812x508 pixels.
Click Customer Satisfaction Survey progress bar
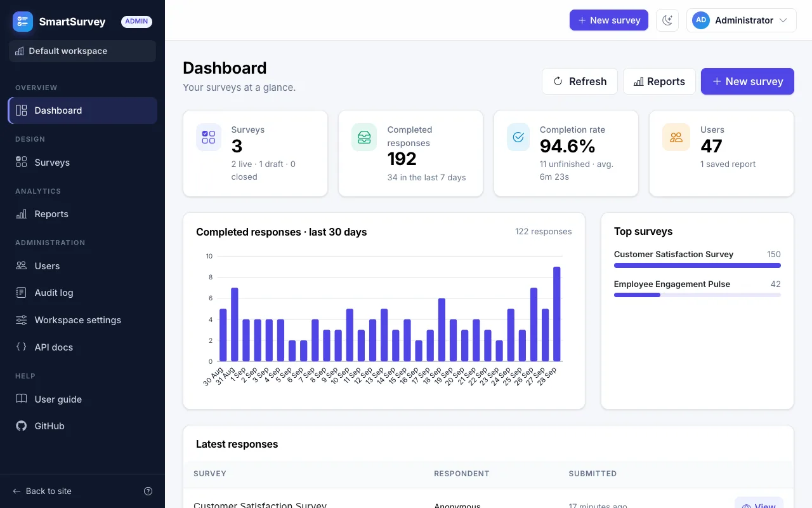click(697, 265)
